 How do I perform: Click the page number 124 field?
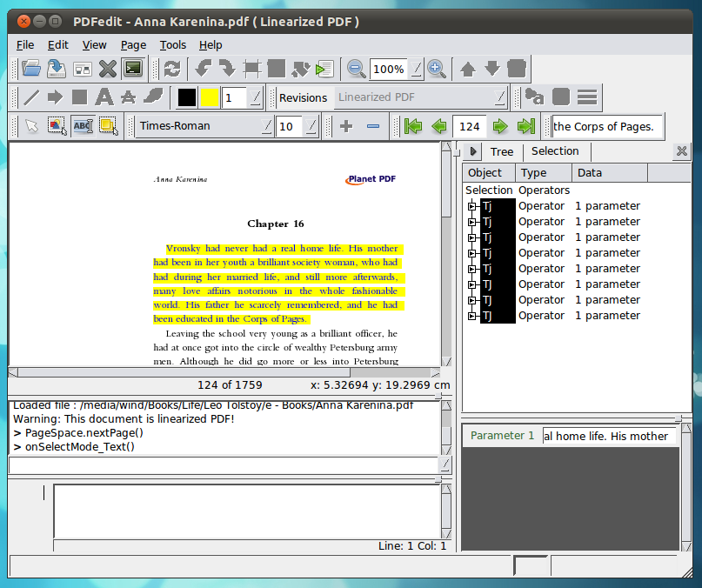470,127
